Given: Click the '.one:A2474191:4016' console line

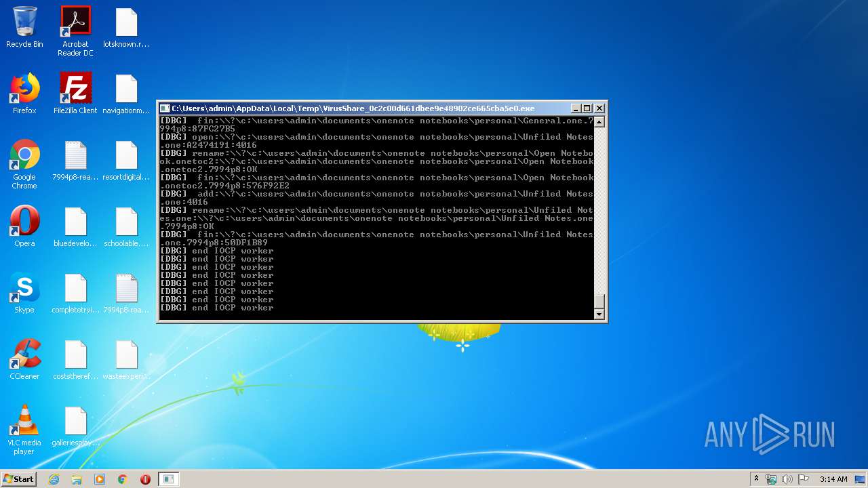Looking at the screenshot, I should tap(208, 145).
